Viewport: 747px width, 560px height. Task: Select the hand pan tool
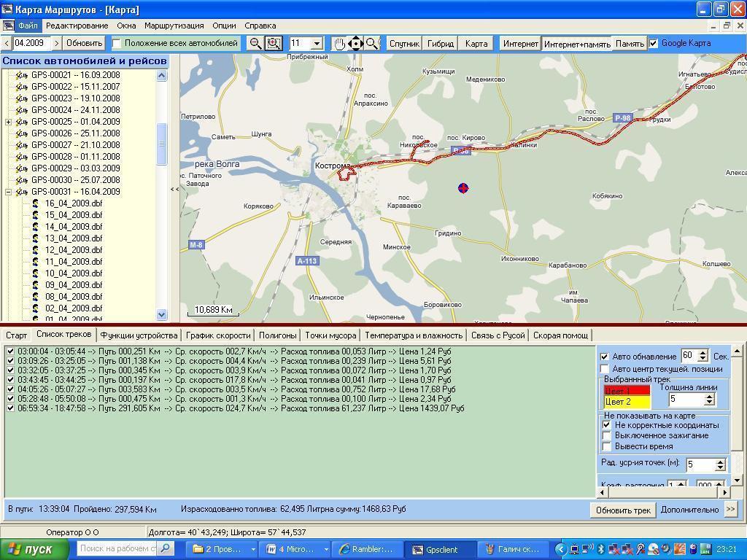click(339, 44)
